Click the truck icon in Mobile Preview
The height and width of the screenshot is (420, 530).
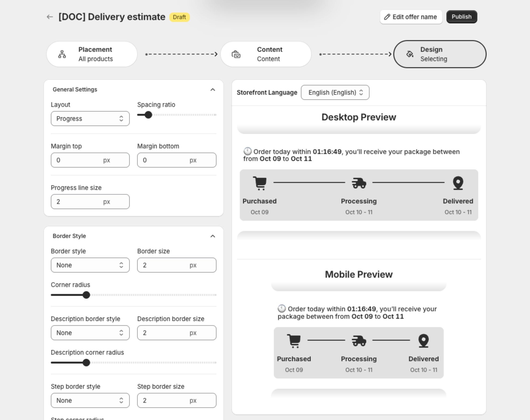tap(359, 341)
